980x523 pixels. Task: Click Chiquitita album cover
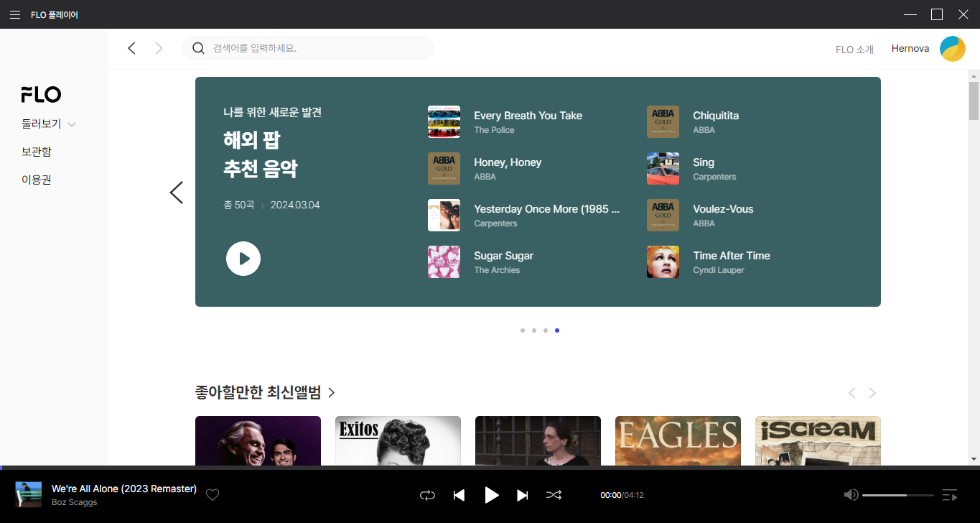pyautogui.click(x=663, y=122)
